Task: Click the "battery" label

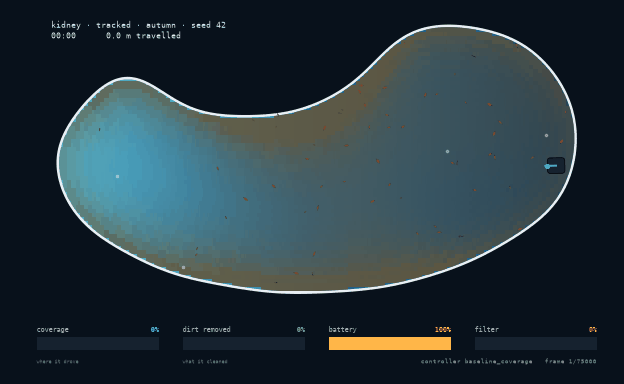Action: coord(343,329)
